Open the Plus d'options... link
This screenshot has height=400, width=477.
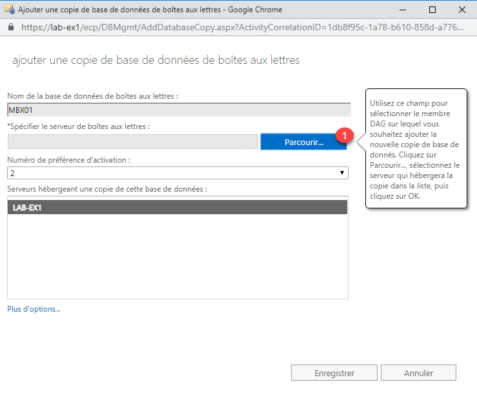click(34, 309)
